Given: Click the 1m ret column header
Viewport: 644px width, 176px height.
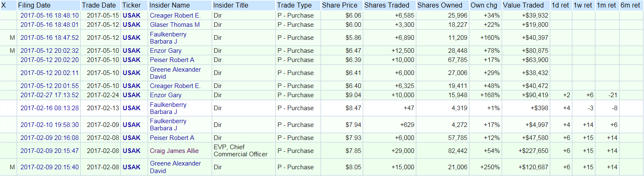Looking at the screenshot, I should [x=606, y=5].
